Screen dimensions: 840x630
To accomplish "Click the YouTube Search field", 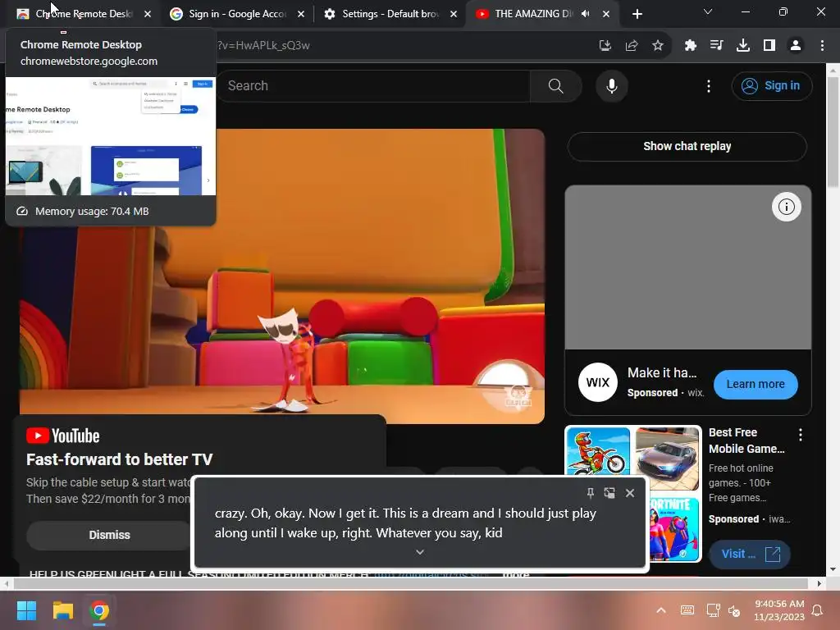I will tap(374, 85).
